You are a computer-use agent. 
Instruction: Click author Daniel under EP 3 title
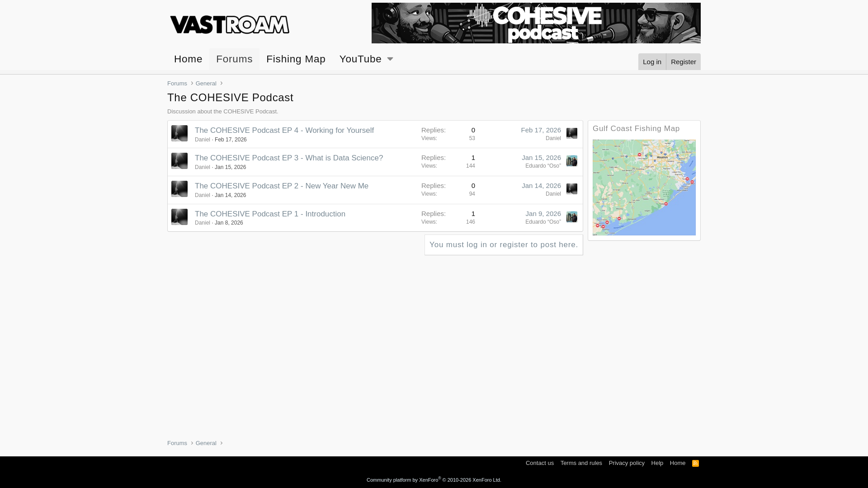[203, 167]
